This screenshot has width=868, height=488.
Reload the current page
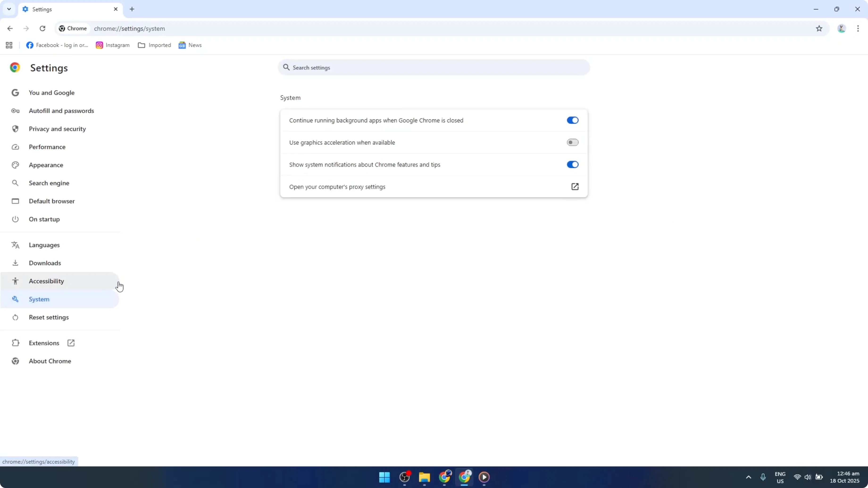point(42,29)
